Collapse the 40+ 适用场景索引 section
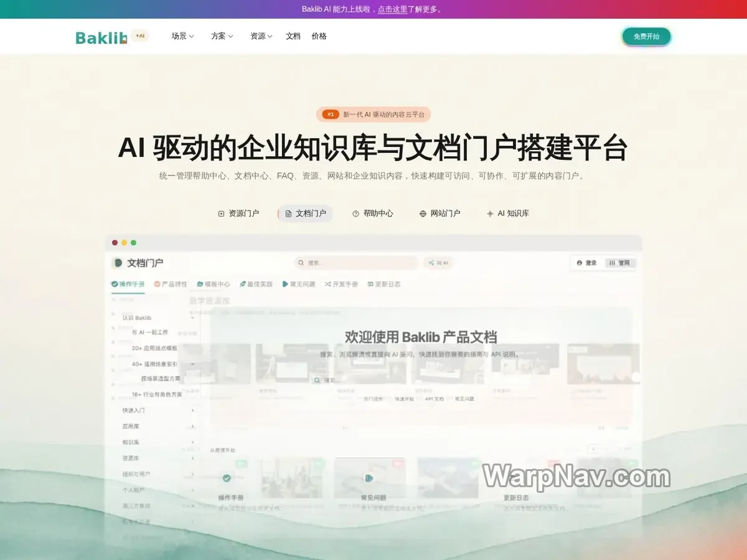This screenshot has height=560, width=747. [193, 364]
